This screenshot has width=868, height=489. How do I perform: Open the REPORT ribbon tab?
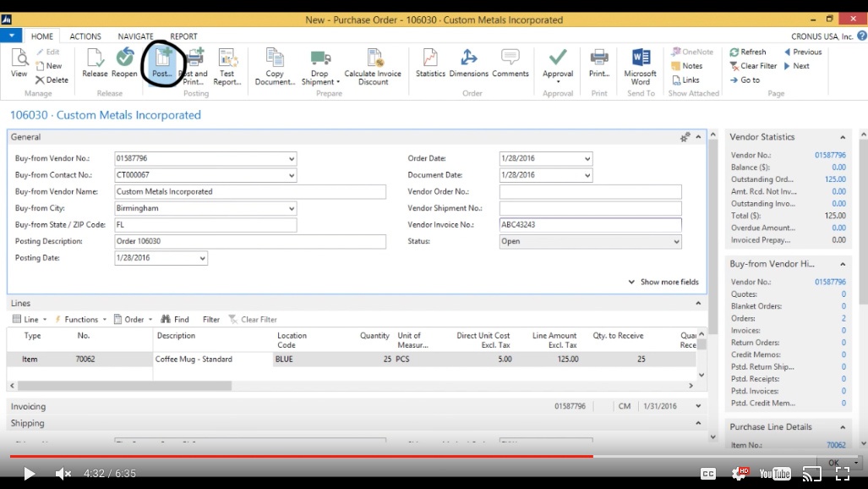[183, 36]
